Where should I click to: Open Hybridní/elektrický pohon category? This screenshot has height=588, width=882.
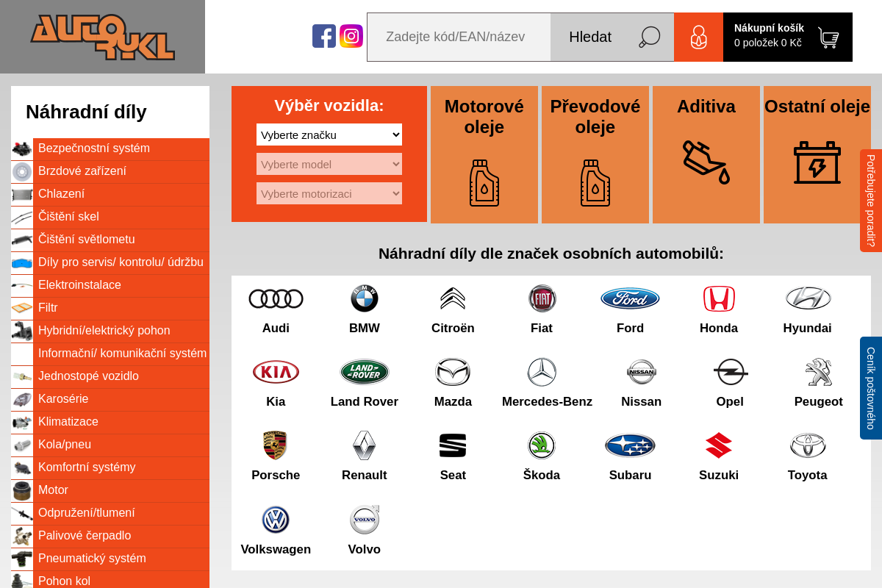[x=110, y=331]
